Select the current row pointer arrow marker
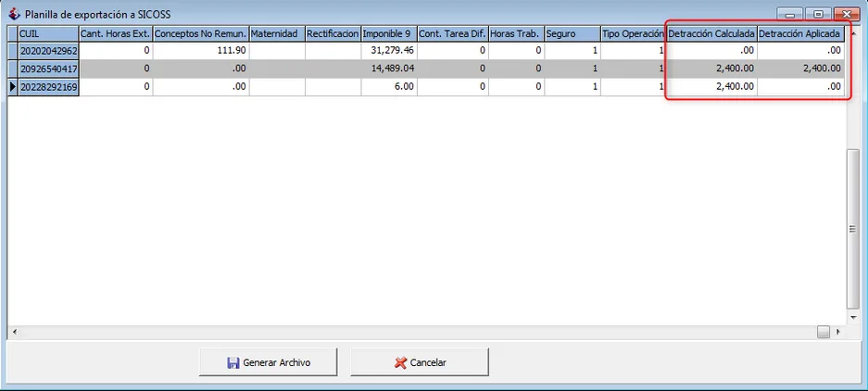The height and width of the screenshot is (391, 868). coord(13,87)
